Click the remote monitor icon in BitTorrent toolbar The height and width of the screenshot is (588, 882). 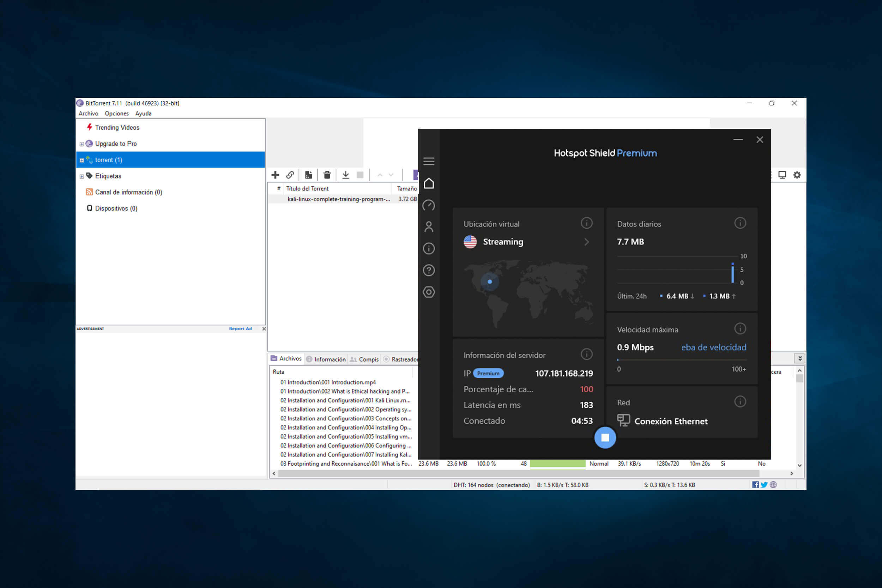tap(782, 175)
